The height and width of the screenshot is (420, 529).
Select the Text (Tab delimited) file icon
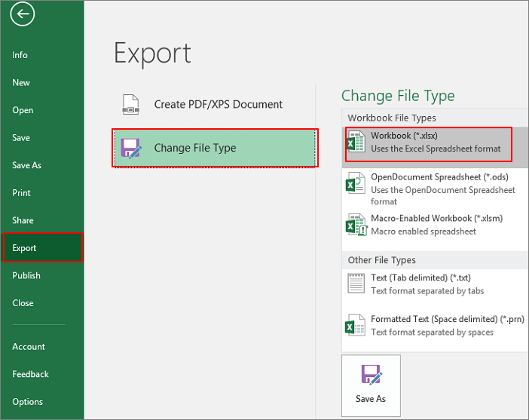(x=356, y=284)
